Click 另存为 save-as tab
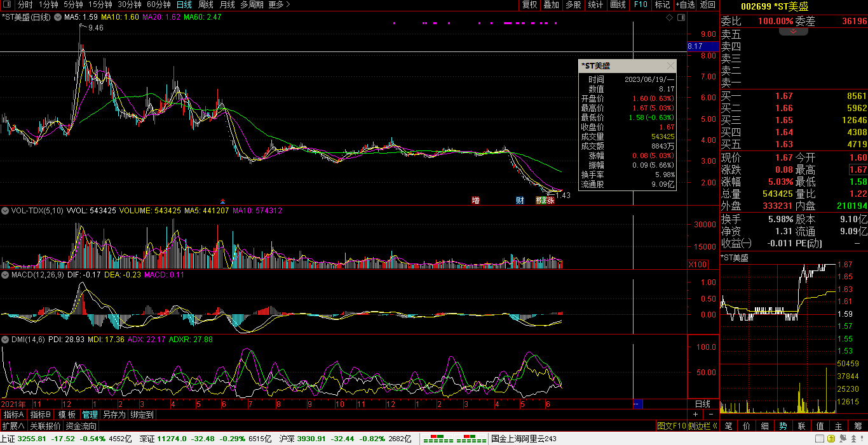This screenshot has width=868, height=445. tap(114, 415)
